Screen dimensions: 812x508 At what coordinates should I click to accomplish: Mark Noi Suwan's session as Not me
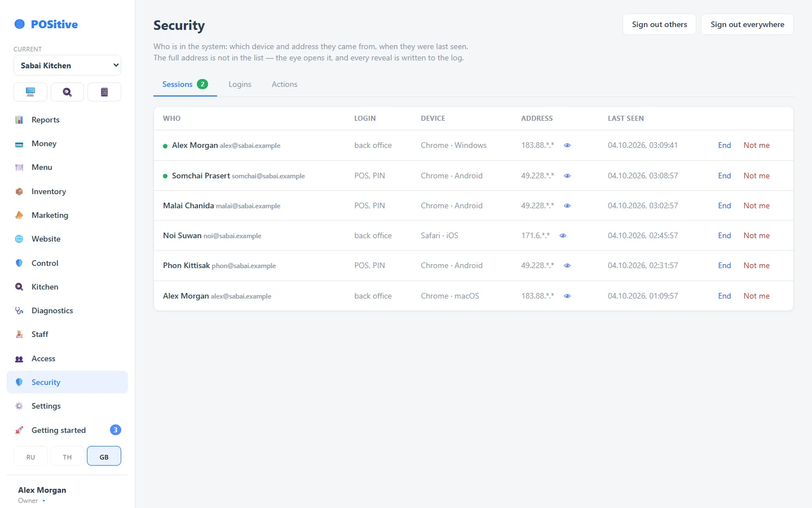pyautogui.click(x=756, y=235)
